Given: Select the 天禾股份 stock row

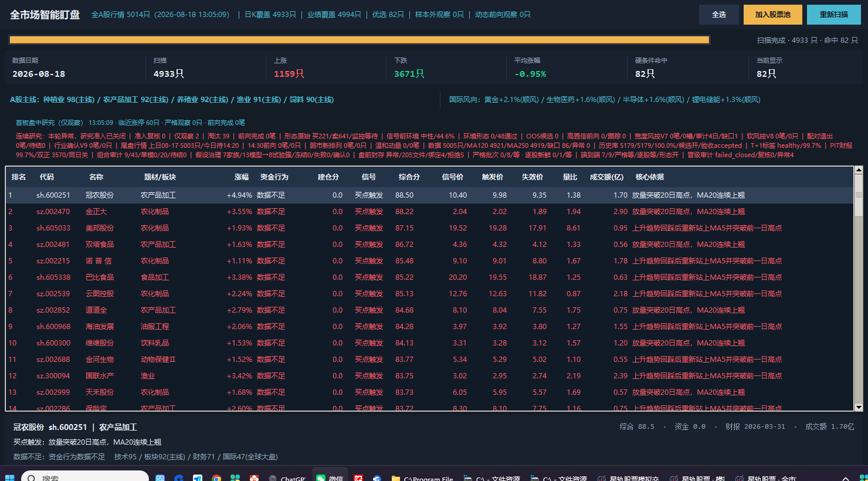Looking at the screenshot, I should [x=430, y=392].
